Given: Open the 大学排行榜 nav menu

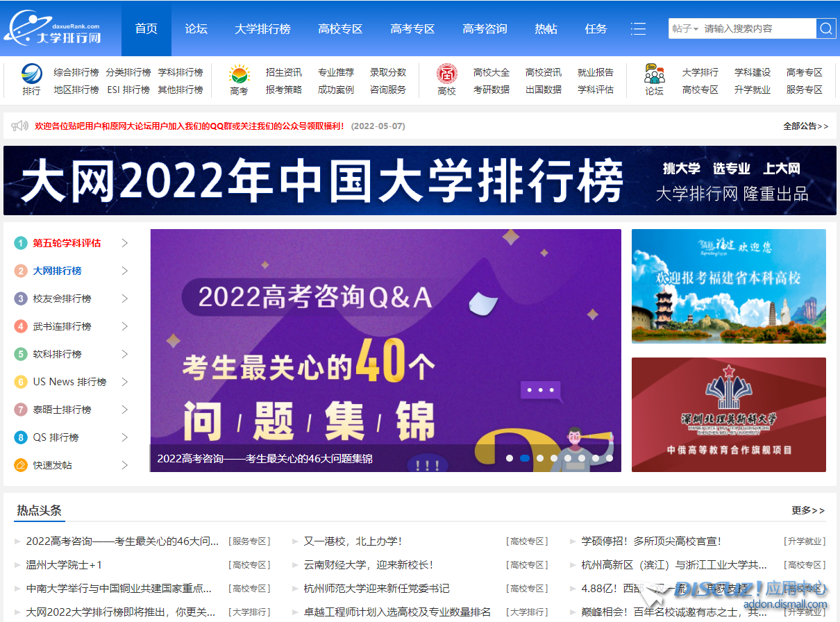Looking at the screenshot, I should coord(262,28).
